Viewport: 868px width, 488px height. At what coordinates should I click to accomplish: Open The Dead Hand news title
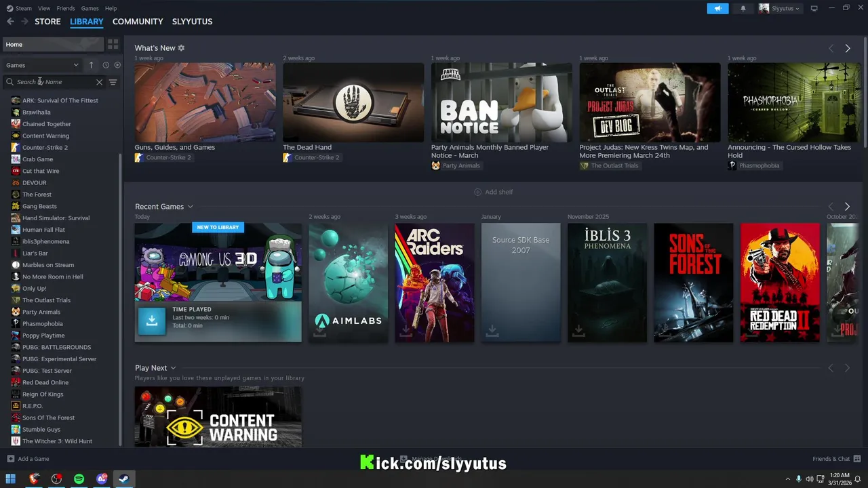pyautogui.click(x=307, y=147)
